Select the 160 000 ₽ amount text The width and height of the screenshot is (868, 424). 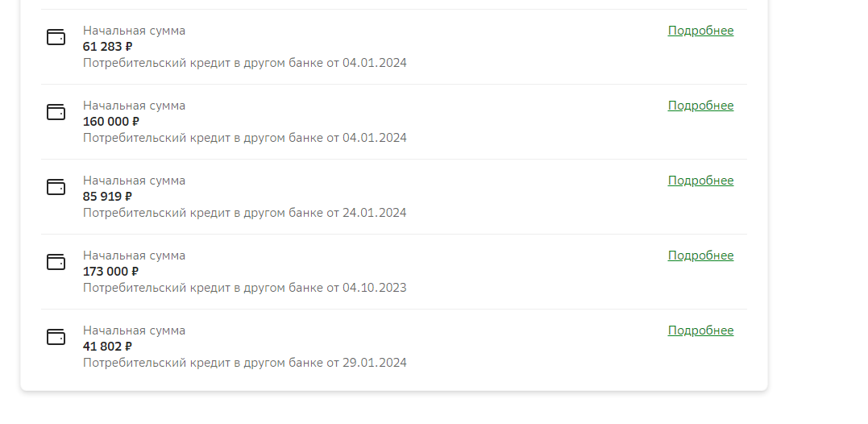111,122
